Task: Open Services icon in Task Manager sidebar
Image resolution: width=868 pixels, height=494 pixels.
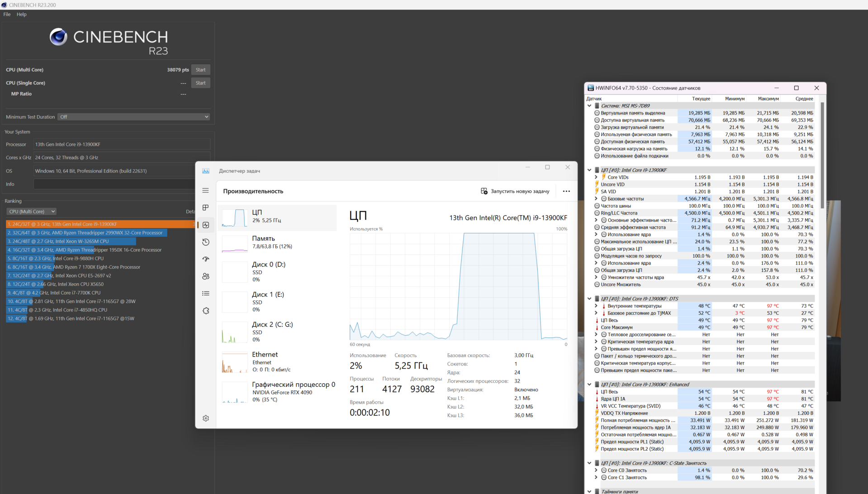Action: tap(205, 311)
